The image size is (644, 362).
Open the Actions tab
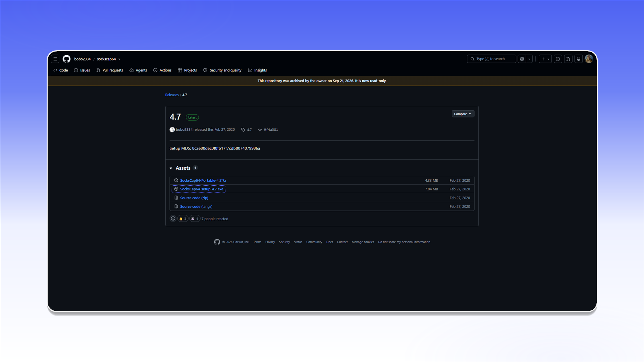coord(162,70)
